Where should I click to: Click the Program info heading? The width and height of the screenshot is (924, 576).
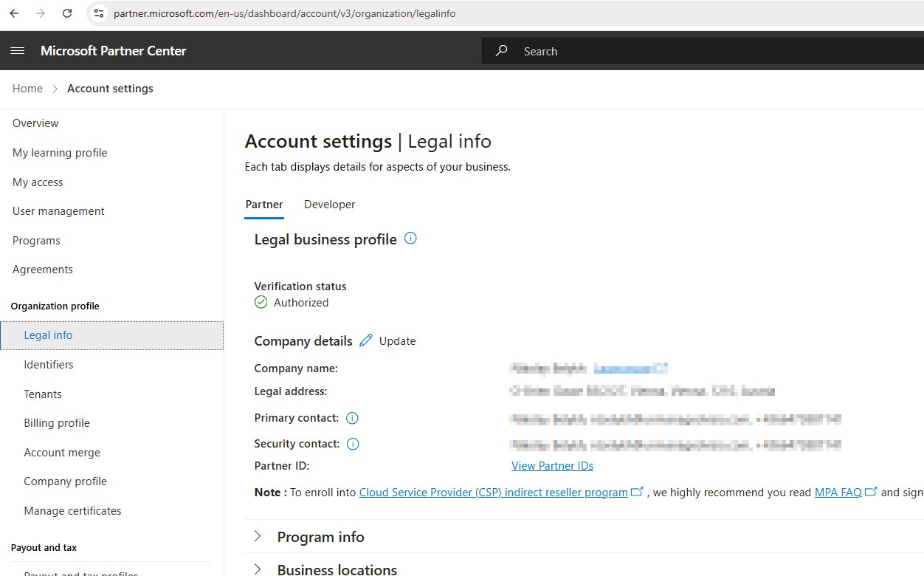pyautogui.click(x=320, y=537)
